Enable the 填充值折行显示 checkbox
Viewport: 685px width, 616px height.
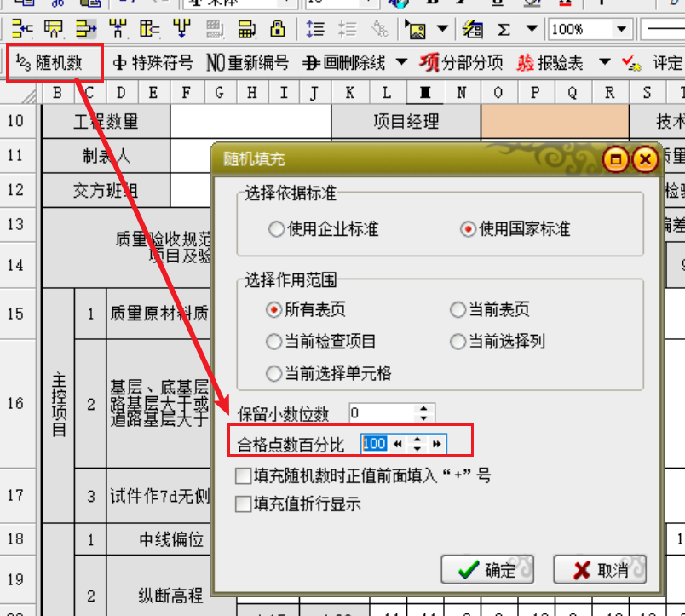[244, 504]
